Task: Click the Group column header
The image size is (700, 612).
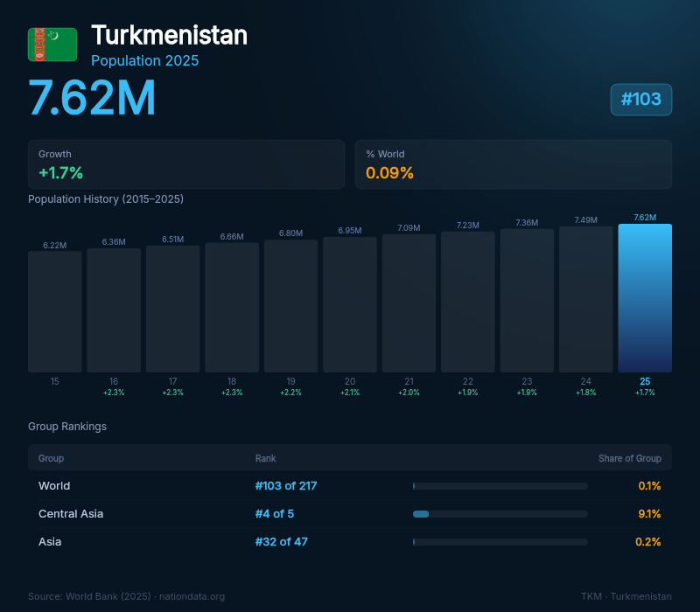Action: [52, 458]
